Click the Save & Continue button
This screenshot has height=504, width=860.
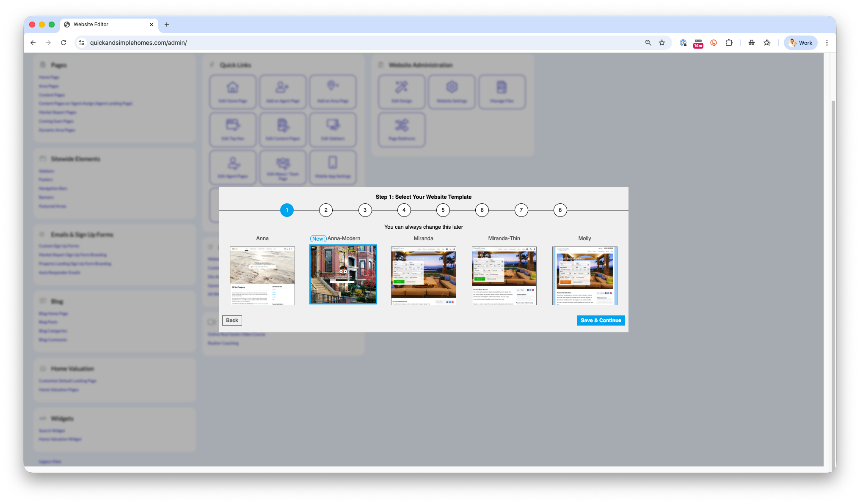point(601,320)
